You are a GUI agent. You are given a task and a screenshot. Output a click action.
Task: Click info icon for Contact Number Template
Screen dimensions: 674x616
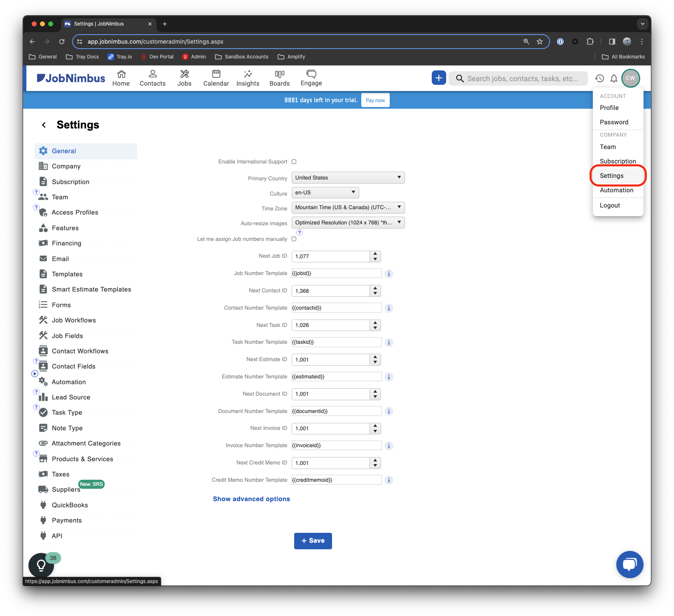click(388, 308)
